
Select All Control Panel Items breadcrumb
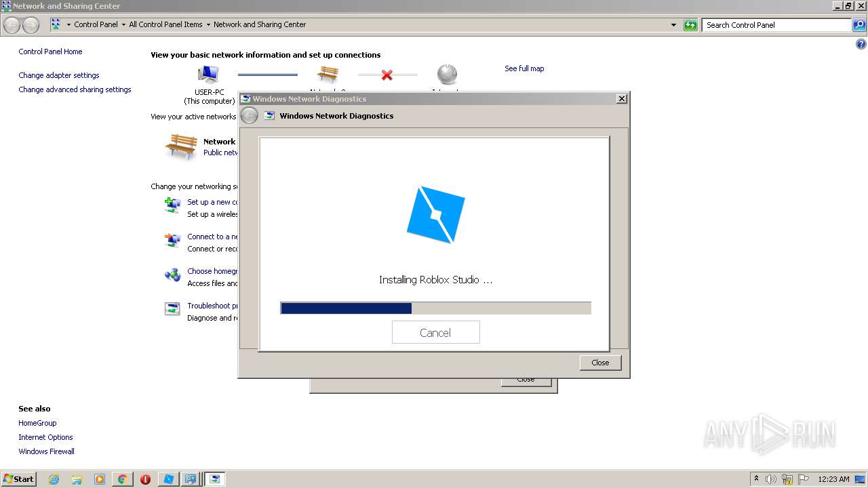(x=165, y=24)
